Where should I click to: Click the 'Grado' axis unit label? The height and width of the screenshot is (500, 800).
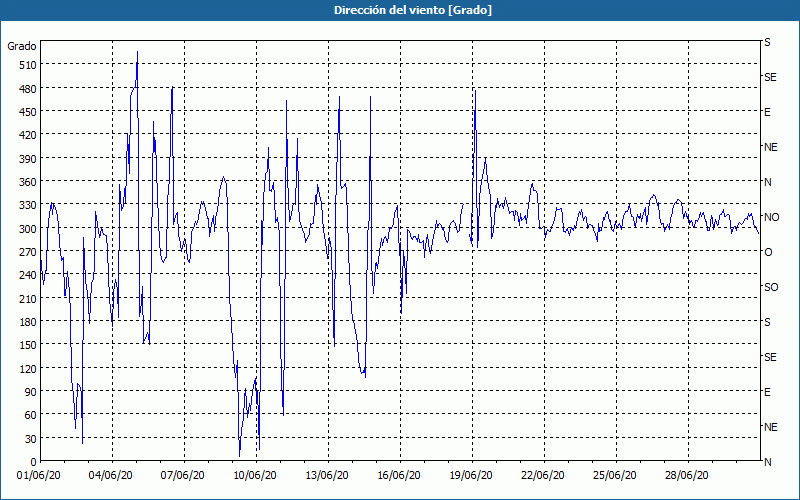click(22, 46)
